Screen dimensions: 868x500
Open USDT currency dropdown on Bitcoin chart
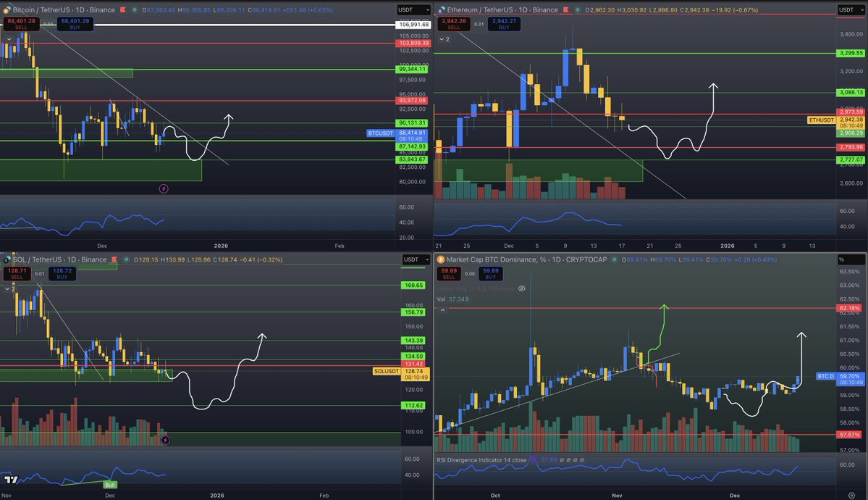click(413, 10)
